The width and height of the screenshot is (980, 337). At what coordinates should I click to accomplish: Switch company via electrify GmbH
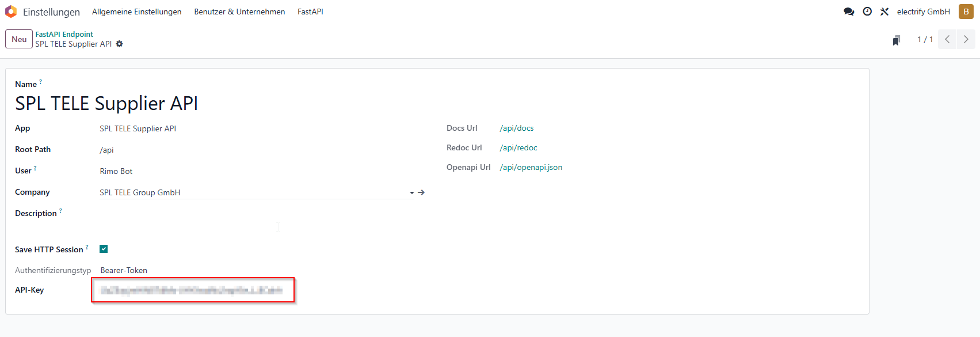[x=923, y=12]
